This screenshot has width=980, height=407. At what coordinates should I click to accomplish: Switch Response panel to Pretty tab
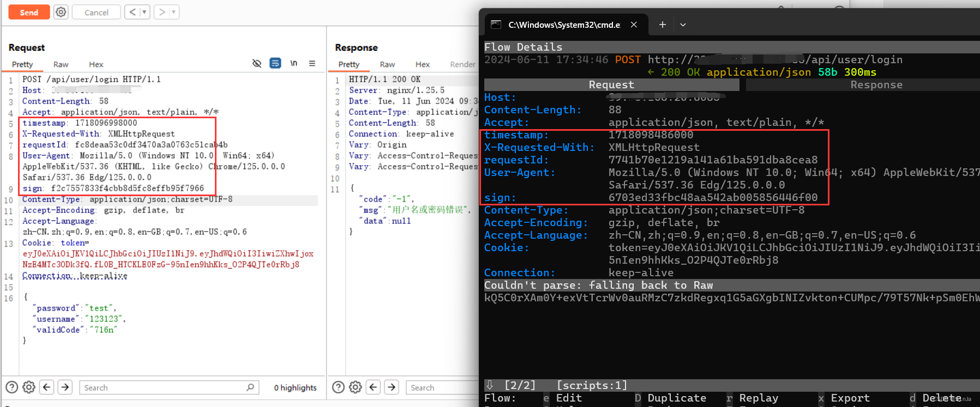click(349, 64)
